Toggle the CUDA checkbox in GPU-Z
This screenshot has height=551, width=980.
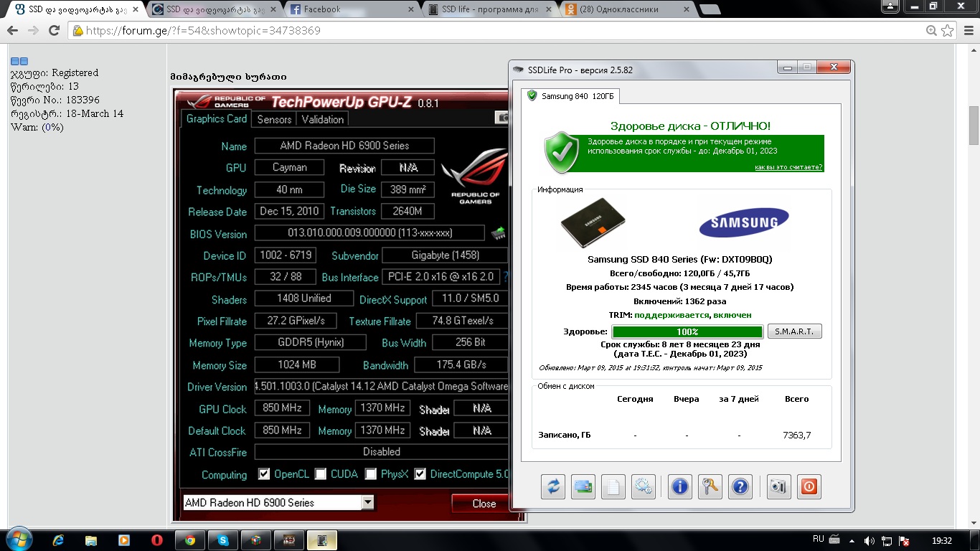320,474
